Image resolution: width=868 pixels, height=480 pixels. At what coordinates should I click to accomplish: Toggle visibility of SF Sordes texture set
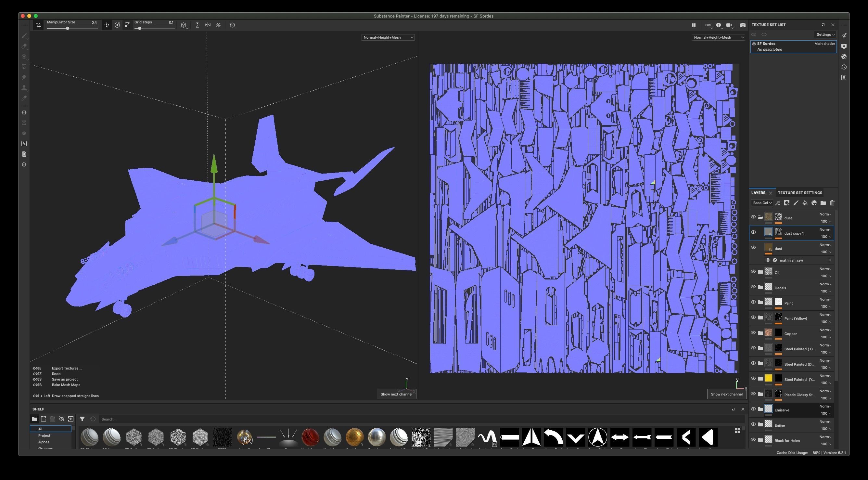click(x=754, y=44)
